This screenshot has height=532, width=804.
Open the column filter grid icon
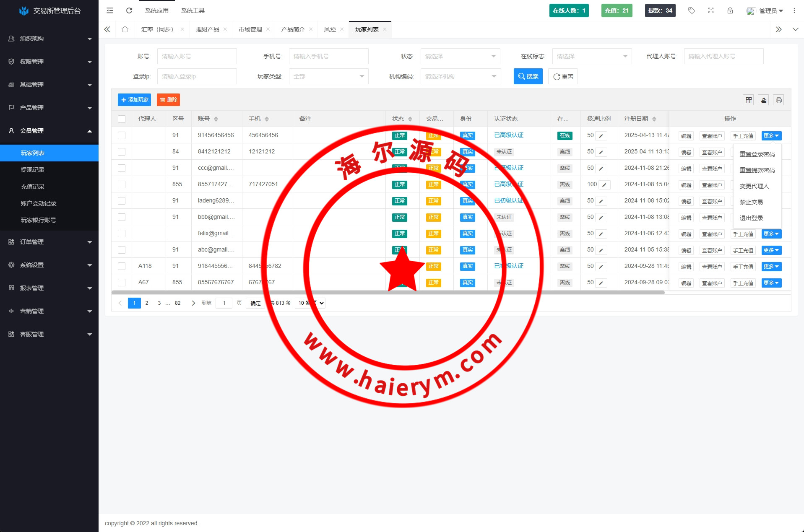tap(749, 100)
